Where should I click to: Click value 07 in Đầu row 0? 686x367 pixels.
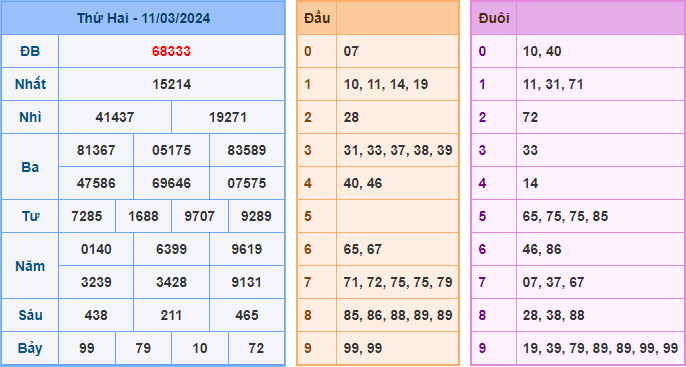click(x=351, y=52)
